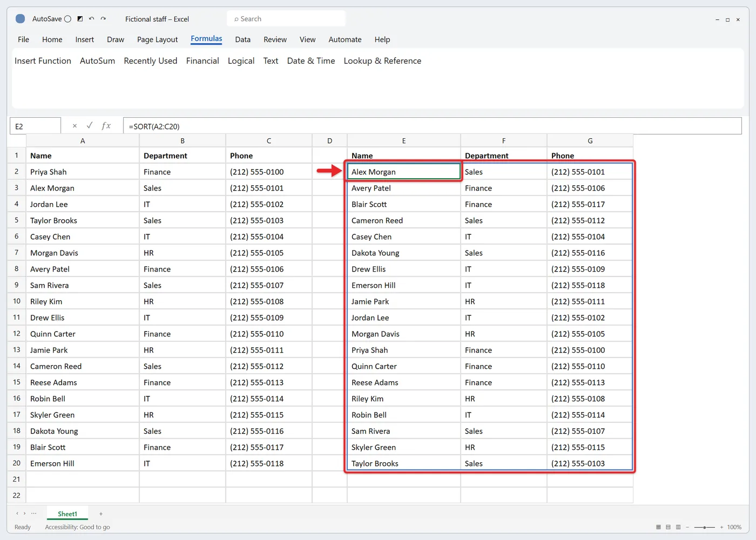Viewport: 756px width, 540px height.
Task: Click the cancel X icon in formula bar
Action: click(x=75, y=126)
